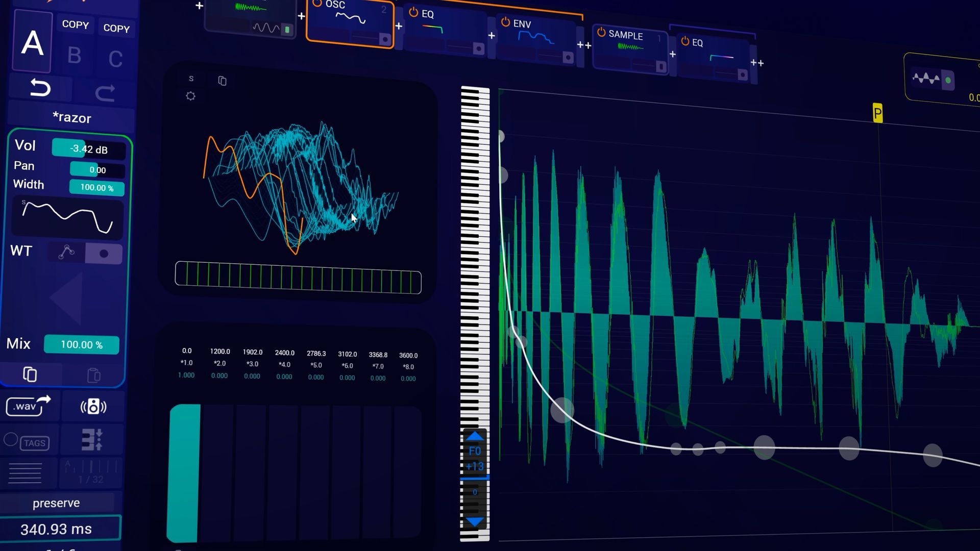Click the dot button on ENV module

click(568, 58)
